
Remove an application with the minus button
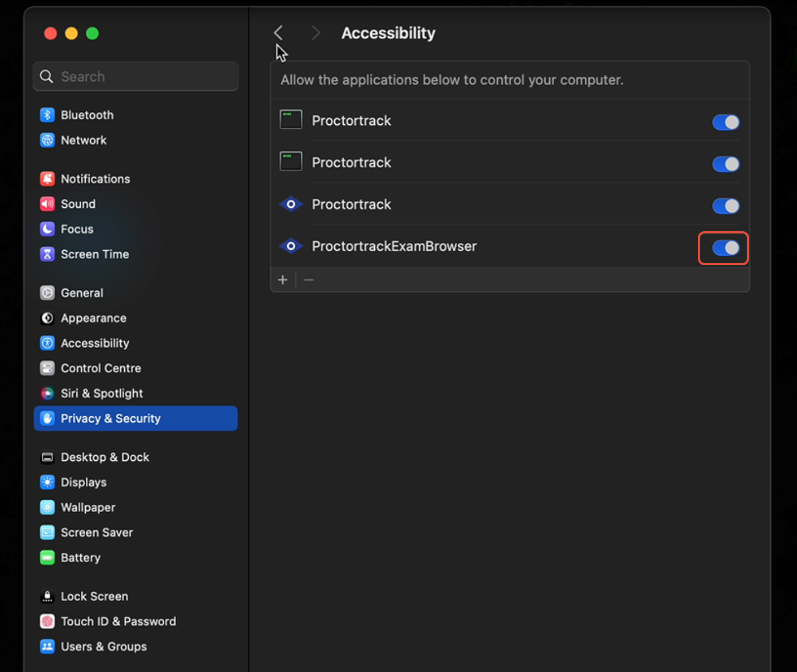coord(309,280)
